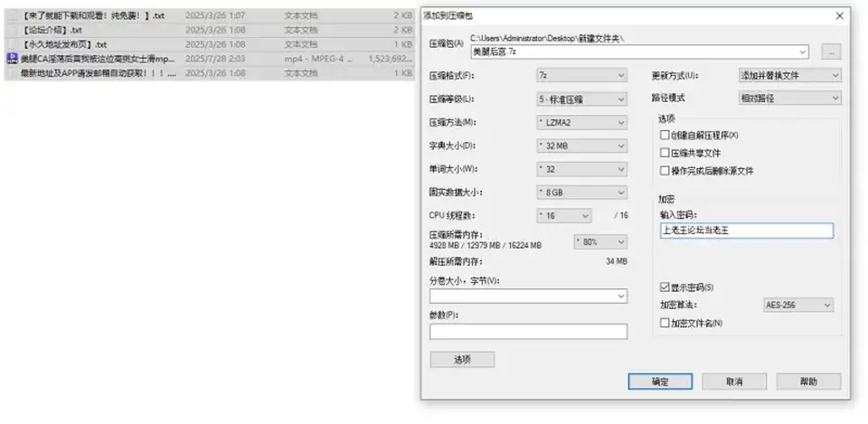Click the browse ... button for archive path
Image resolution: width=868 pixels, height=424 pixels.
832,52
